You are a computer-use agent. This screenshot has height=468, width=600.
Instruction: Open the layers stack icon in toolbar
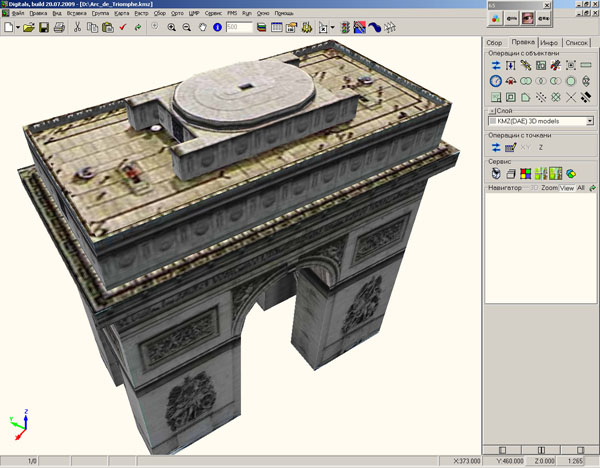(x=261, y=27)
